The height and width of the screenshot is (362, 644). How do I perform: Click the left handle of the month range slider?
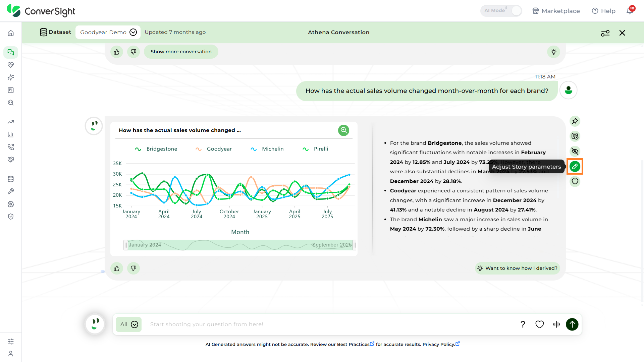coord(125,245)
